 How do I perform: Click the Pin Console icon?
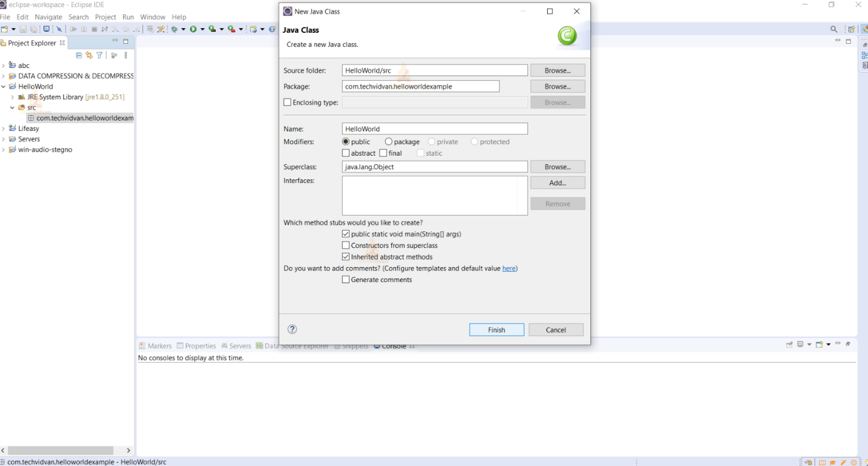[x=790, y=344]
